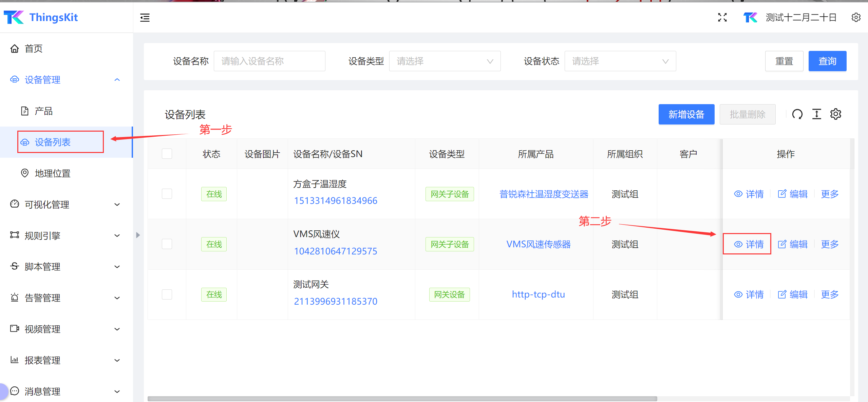
Task: Navigate to 规则引擎 in the sidebar
Action: pos(43,235)
